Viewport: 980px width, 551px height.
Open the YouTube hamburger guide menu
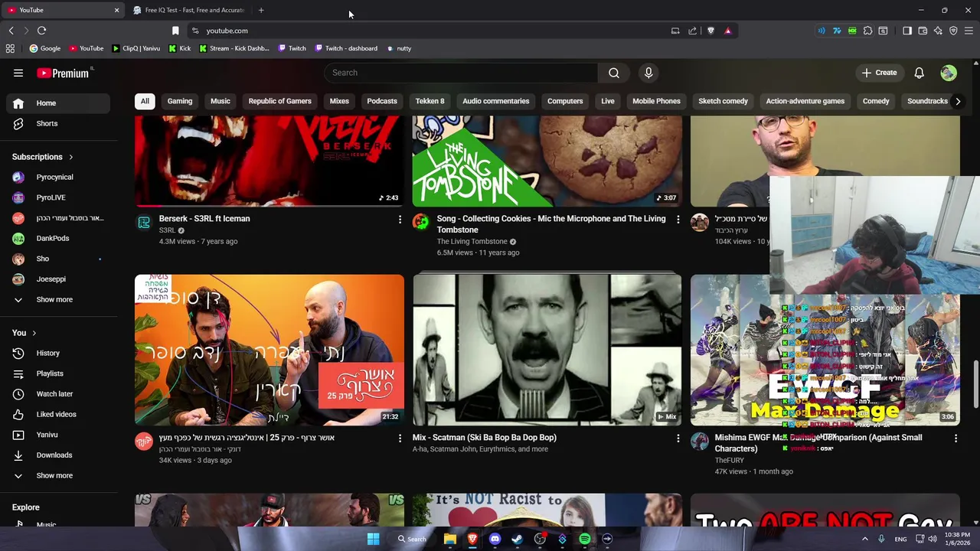(x=18, y=73)
